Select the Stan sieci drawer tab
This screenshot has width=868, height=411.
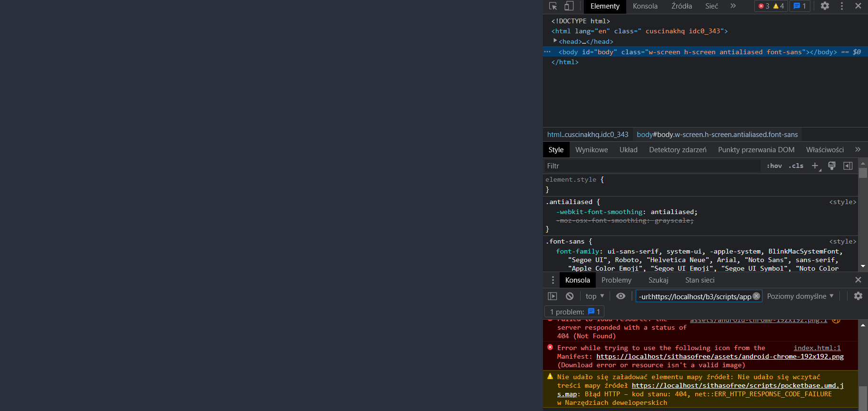coord(700,280)
